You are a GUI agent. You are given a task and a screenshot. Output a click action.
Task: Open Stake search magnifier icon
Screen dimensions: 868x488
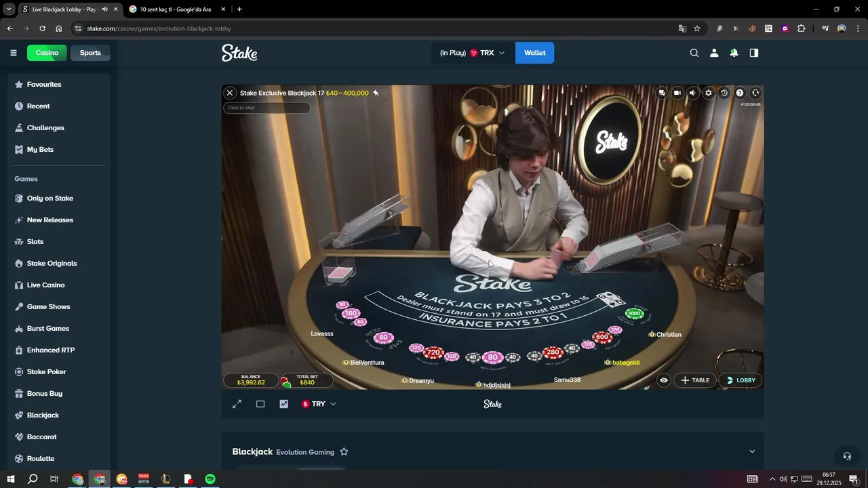click(694, 53)
